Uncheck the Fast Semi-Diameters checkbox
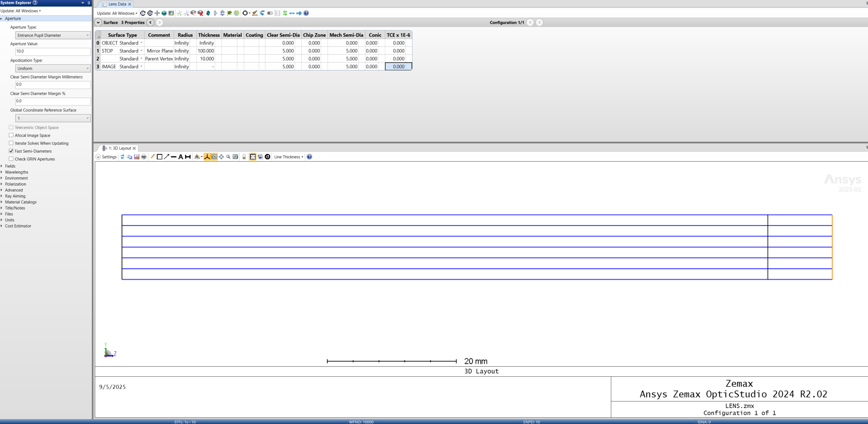The width and height of the screenshot is (868, 424). click(x=11, y=151)
